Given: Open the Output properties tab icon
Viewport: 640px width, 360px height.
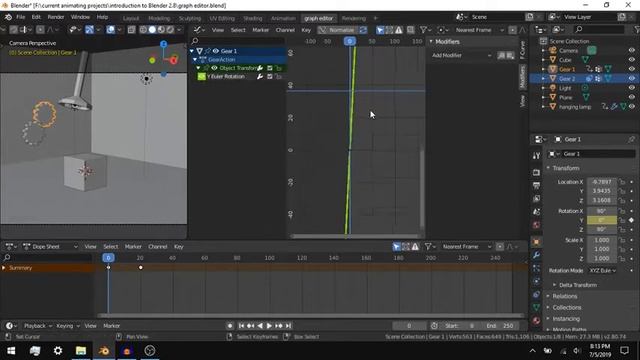Looking at the screenshot, I should (x=536, y=185).
